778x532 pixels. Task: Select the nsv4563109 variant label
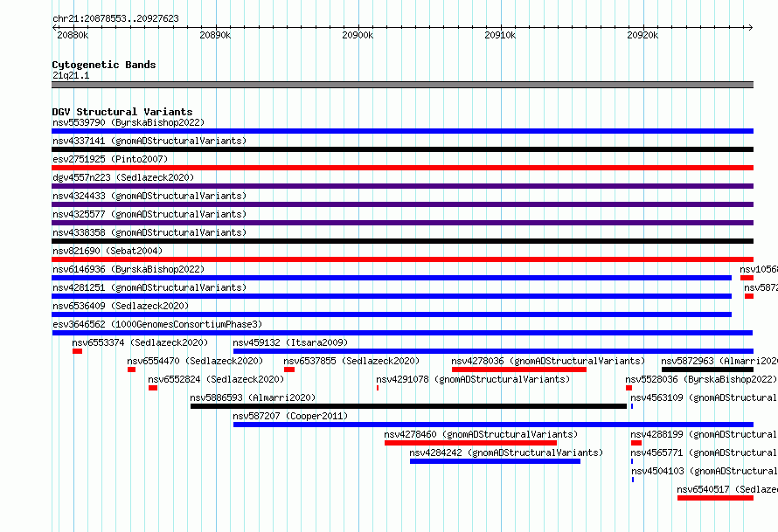tap(704, 397)
